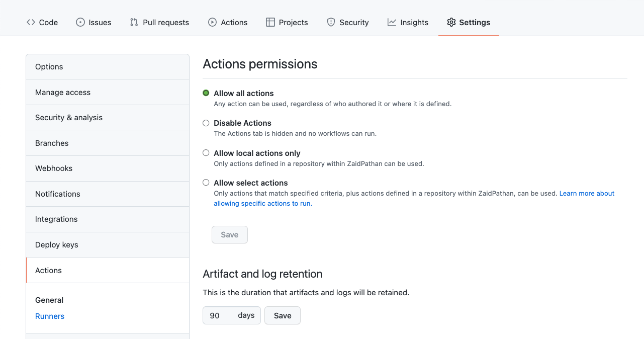This screenshot has height=339, width=644.
Task: Click the Code angle-brackets icon
Action: [31, 22]
